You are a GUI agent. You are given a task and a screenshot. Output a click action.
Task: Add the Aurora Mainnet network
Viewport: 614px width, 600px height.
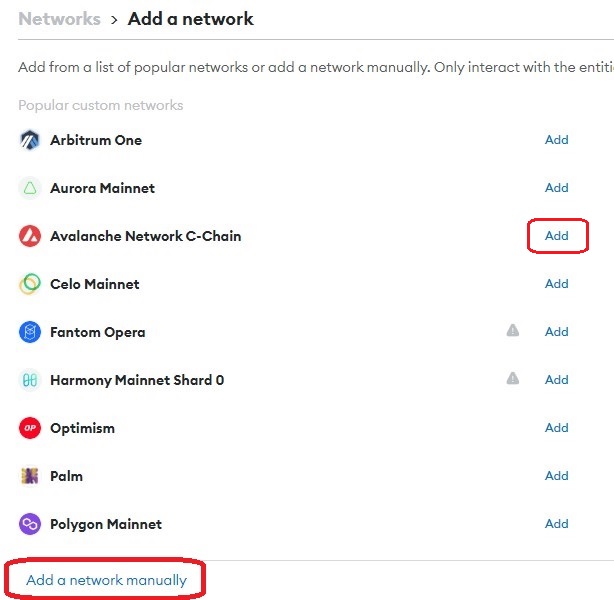pos(557,188)
